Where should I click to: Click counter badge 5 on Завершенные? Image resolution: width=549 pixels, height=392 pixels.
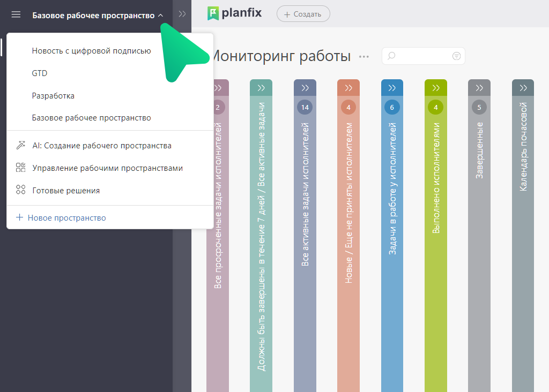(x=479, y=107)
